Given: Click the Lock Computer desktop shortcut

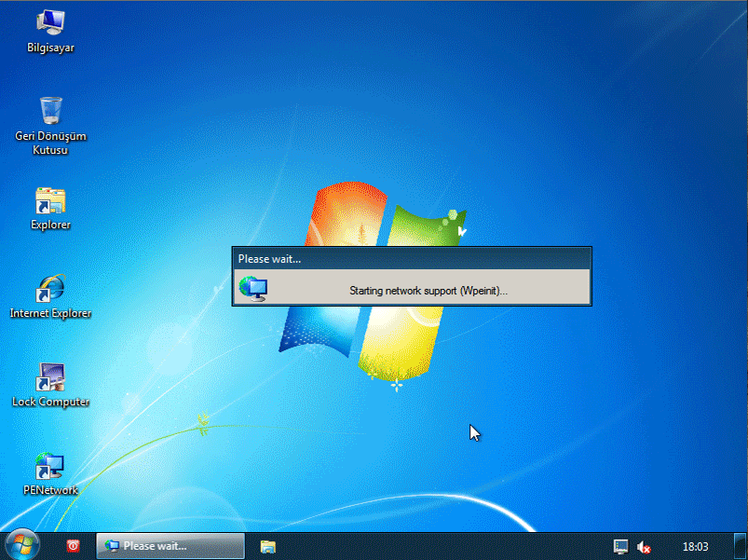Looking at the screenshot, I should click(50, 377).
